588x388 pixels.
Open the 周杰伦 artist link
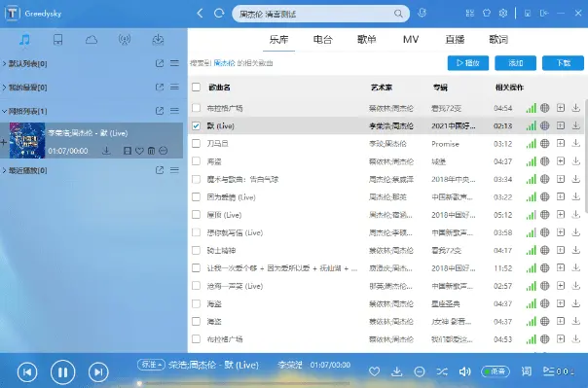point(224,63)
